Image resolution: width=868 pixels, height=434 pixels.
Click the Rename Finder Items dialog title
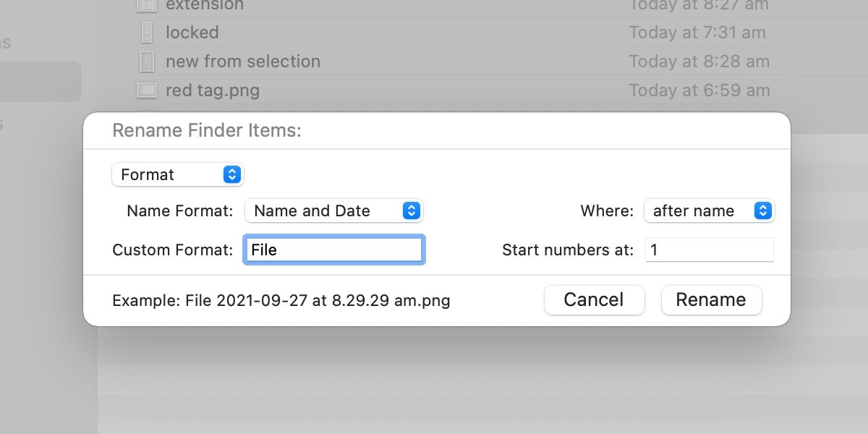207,131
